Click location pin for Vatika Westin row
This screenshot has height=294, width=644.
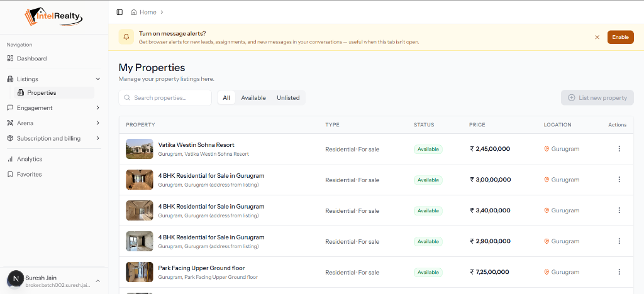(547, 149)
